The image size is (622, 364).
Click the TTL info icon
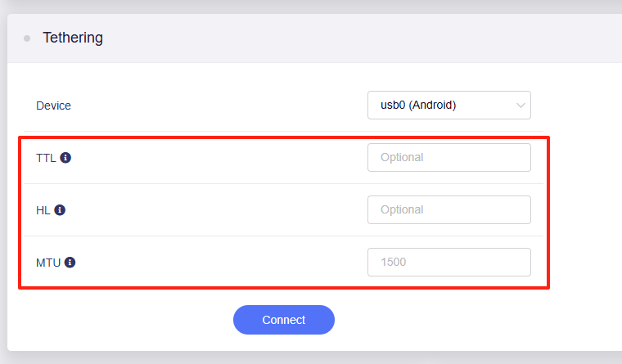tap(65, 157)
